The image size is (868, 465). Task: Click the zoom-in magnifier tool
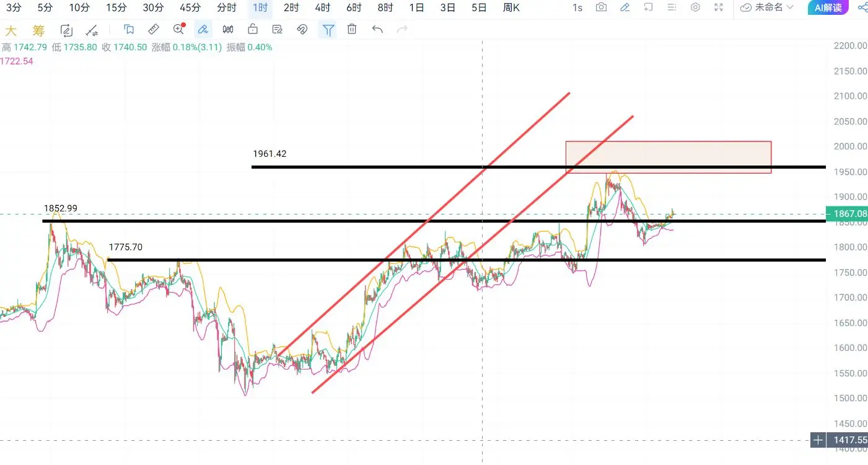pyautogui.click(x=179, y=29)
